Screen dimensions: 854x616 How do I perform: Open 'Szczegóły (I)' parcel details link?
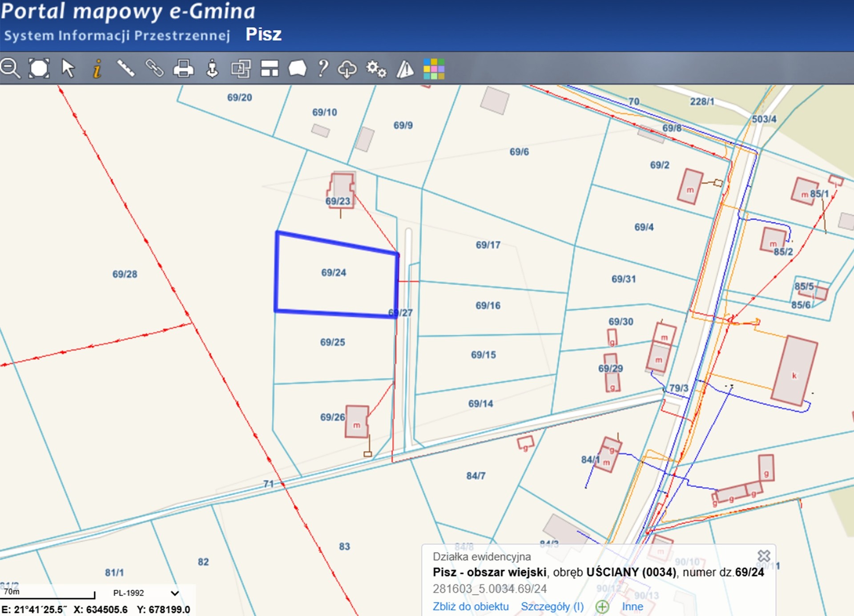(x=552, y=606)
